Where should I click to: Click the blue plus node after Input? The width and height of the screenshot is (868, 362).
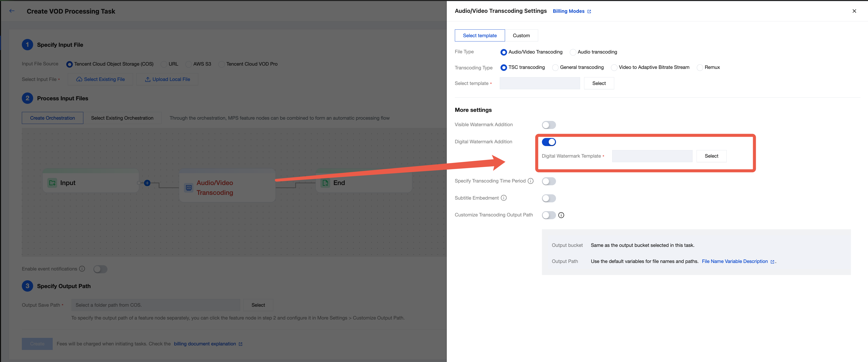pyautogui.click(x=147, y=183)
